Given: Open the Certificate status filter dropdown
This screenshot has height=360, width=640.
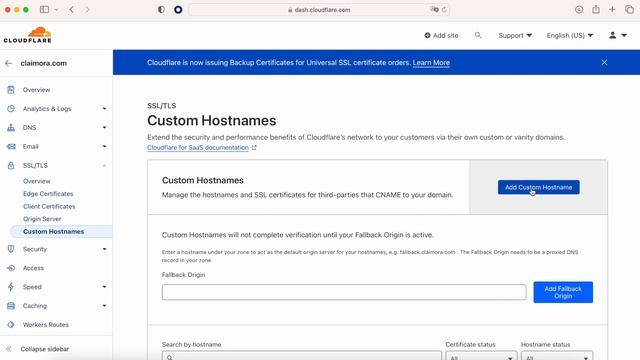Looking at the screenshot, I should [481, 356].
